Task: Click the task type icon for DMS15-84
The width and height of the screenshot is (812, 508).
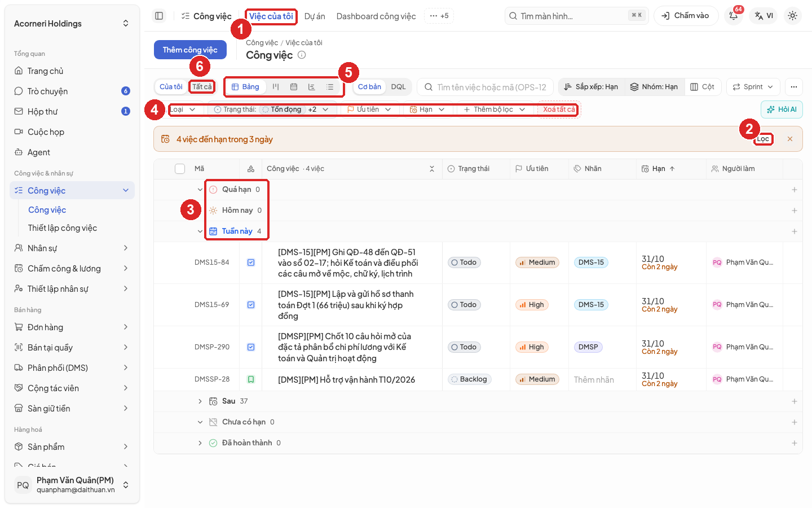Action: coord(251,262)
